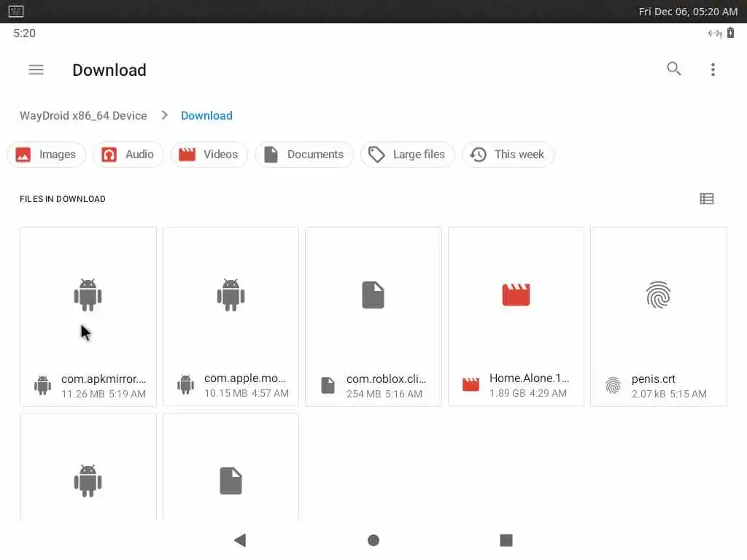
Task: Filter by Videos chip
Action: coord(209,155)
